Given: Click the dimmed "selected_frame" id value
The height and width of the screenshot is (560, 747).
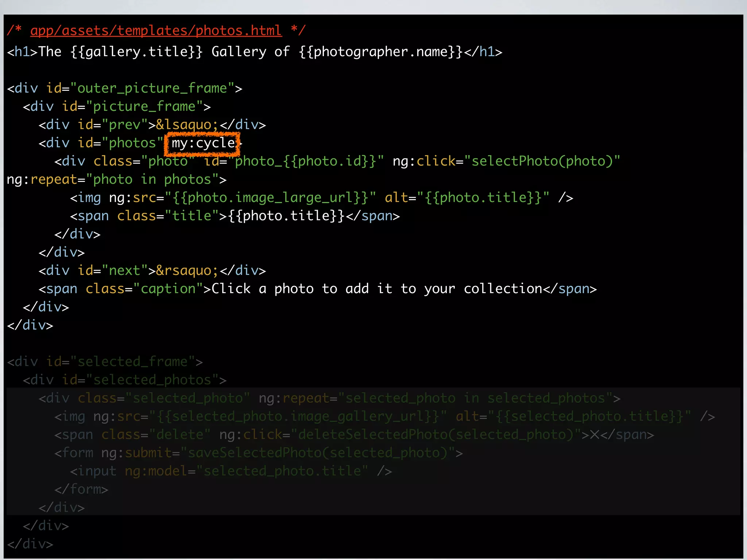Looking at the screenshot, I should tap(132, 362).
